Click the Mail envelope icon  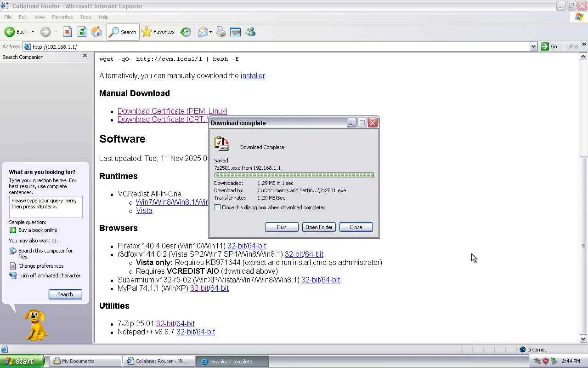203,32
